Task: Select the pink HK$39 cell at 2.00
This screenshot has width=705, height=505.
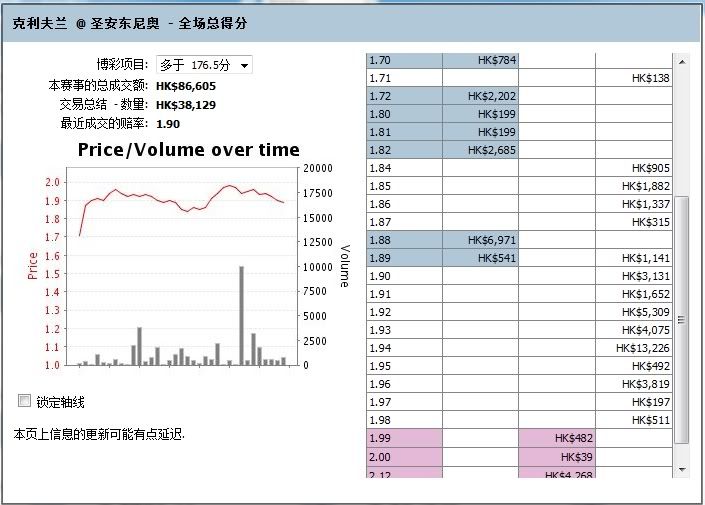Action: pos(556,456)
